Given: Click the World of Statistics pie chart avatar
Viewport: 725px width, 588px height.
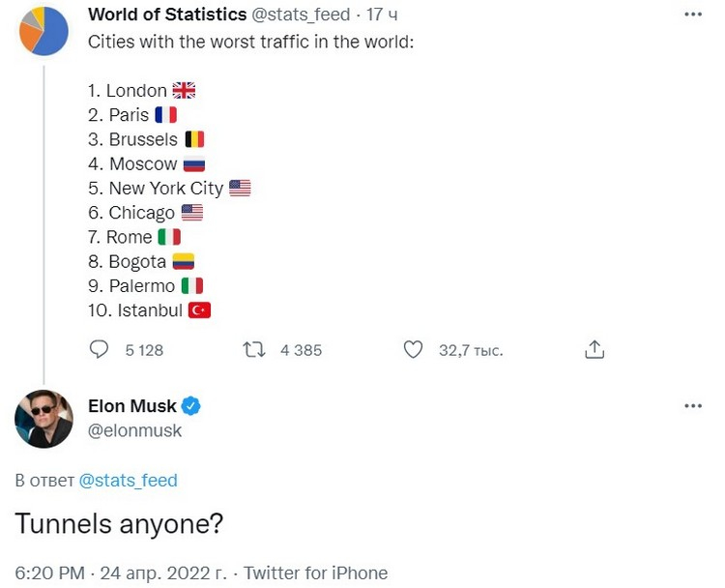Looking at the screenshot, I should click(x=43, y=29).
